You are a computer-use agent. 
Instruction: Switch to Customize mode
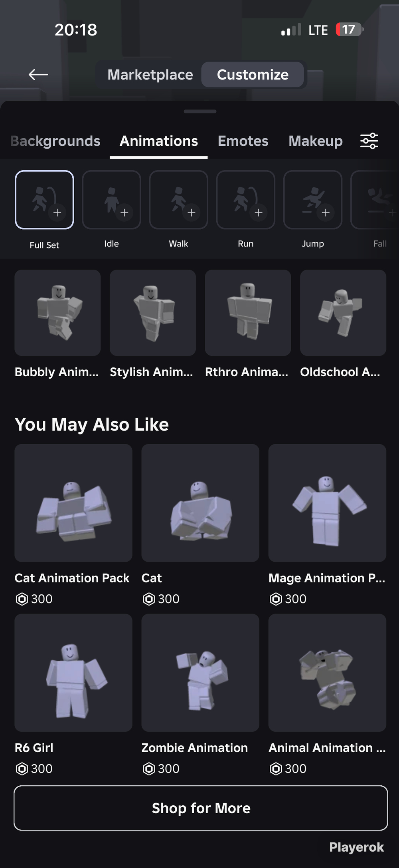tap(253, 75)
